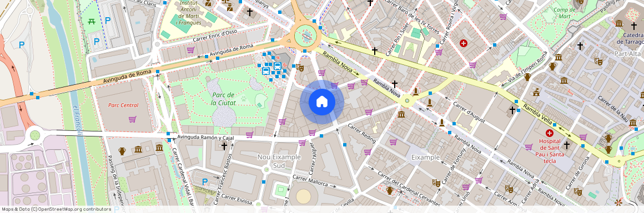
Task: Select the Carrer de Girona street label
Action: click(x=578, y=173)
